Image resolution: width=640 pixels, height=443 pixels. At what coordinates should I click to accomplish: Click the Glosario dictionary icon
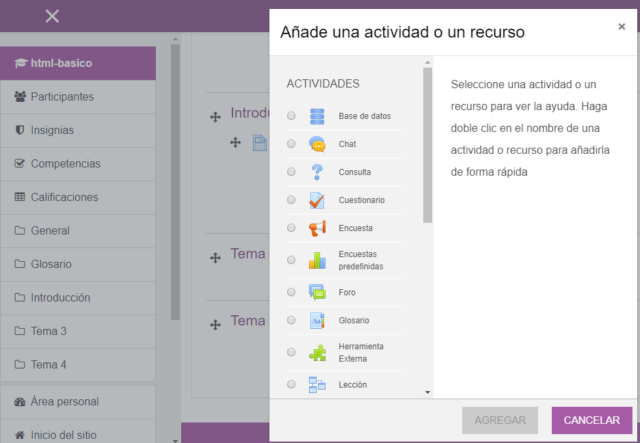tap(317, 320)
